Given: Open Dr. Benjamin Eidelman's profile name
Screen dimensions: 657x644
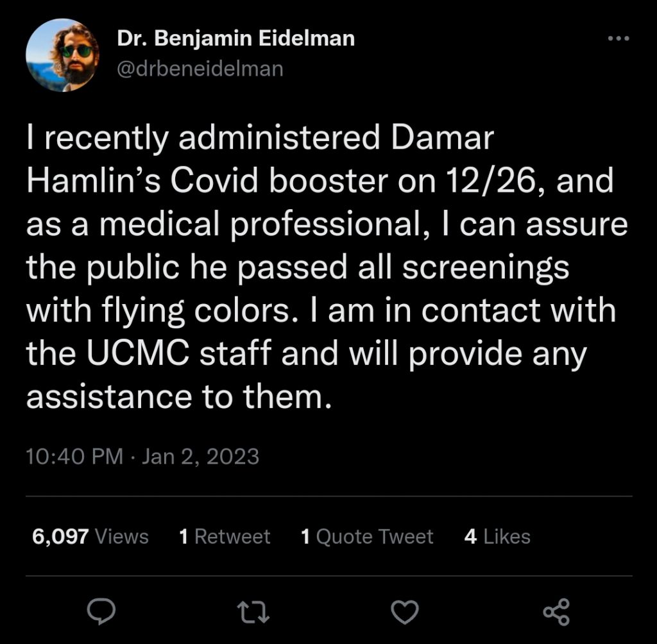Looking at the screenshot, I should pos(235,38).
